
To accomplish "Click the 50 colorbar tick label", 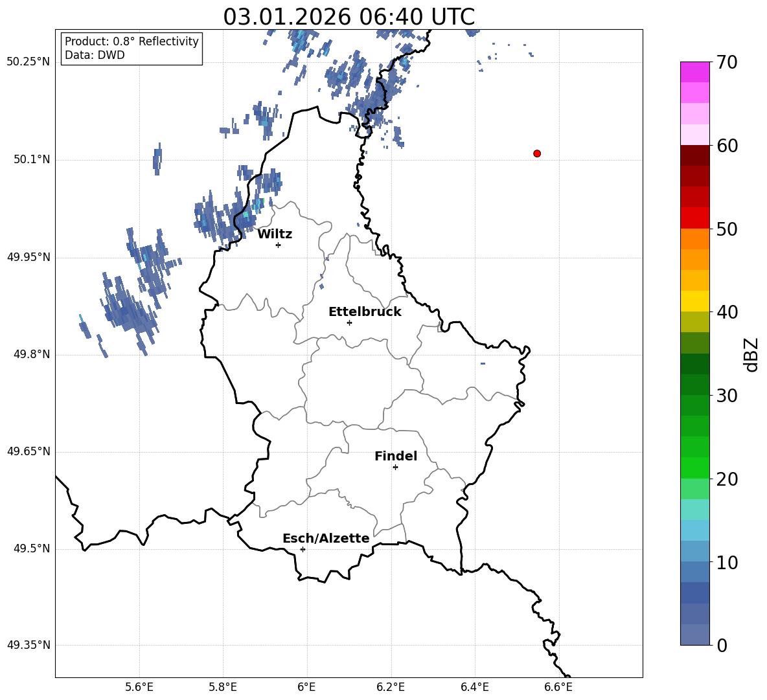I will click(727, 229).
